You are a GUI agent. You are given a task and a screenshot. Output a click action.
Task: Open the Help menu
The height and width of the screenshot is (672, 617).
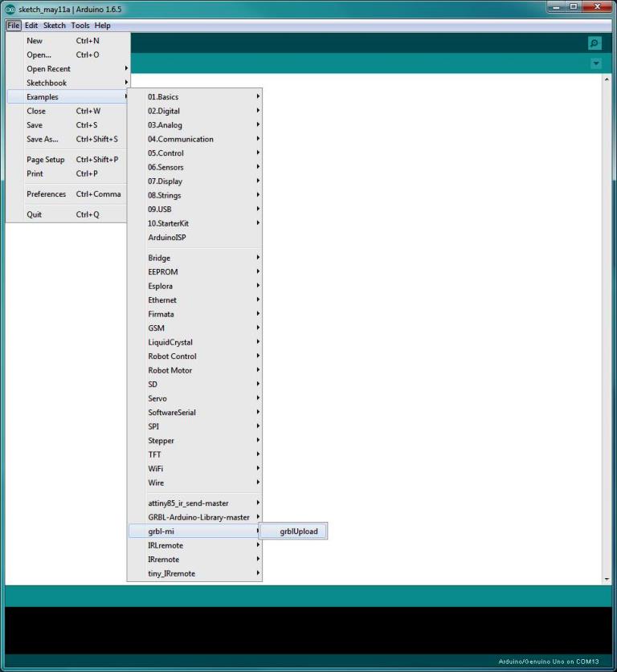click(x=103, y=25)
